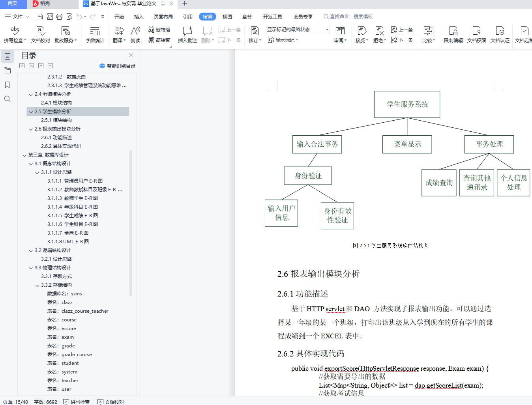Viewport: 532px width, 405px height.
Task: Select 2.5.1 模块结构 in the outline
Action: [x=56, y=120]
